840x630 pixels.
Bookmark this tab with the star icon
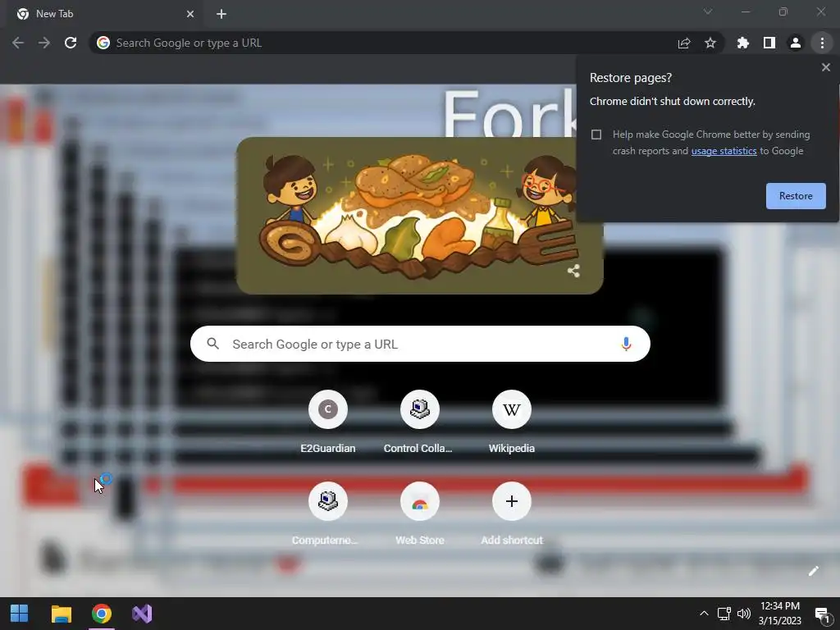(x=710, y=43)
